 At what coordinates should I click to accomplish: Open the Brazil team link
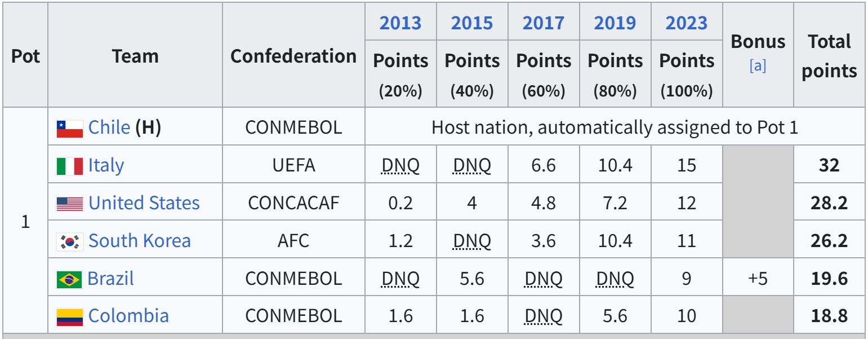point(110,279)
